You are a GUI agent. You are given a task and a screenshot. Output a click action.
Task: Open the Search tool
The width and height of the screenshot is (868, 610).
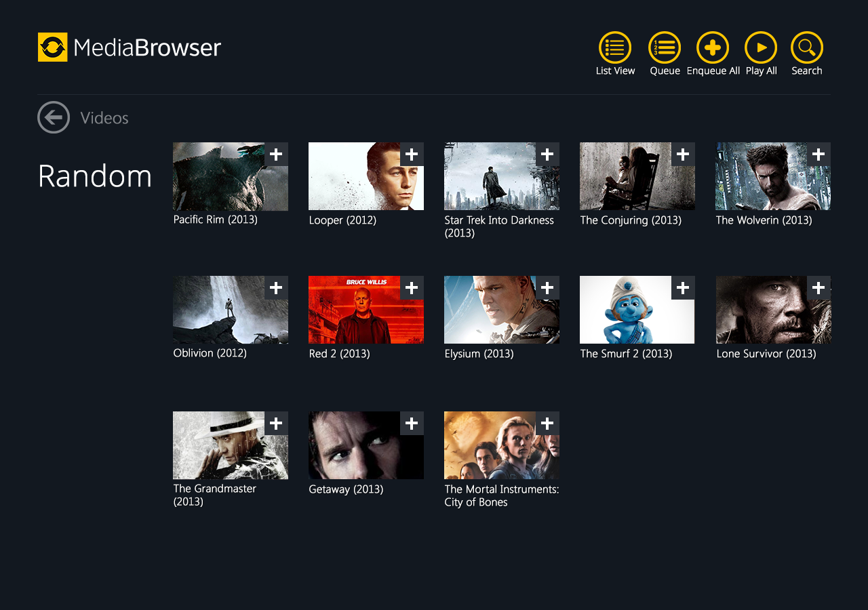pos(807,47)
